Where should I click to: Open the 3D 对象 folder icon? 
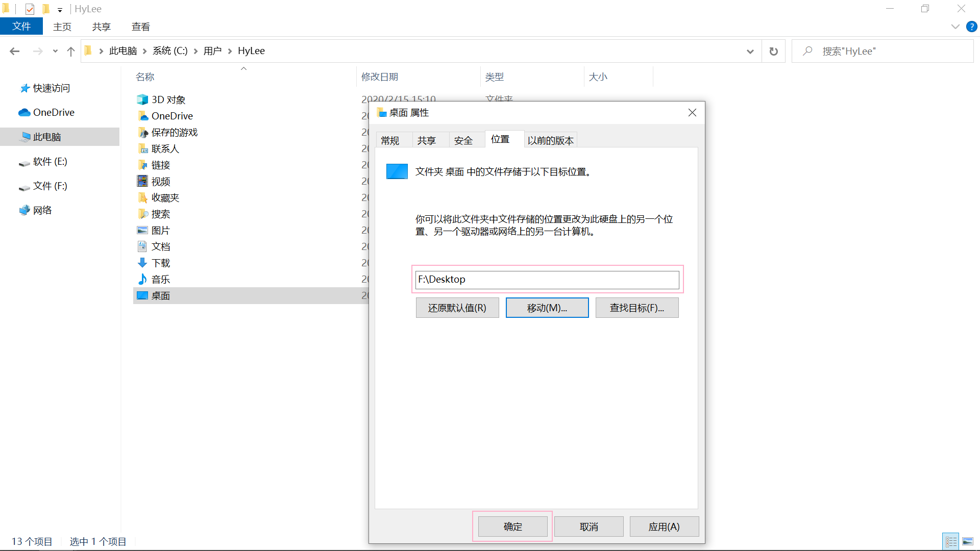142,99
